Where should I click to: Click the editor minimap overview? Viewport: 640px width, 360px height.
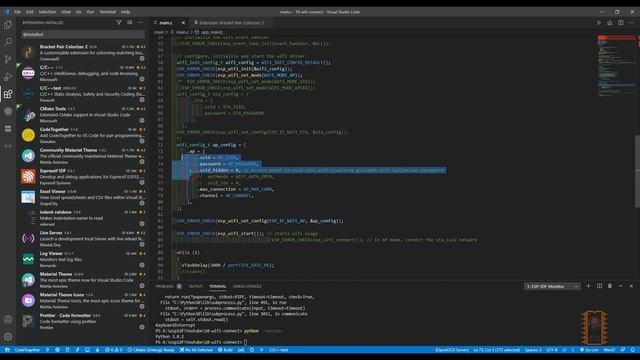(616, 65)
